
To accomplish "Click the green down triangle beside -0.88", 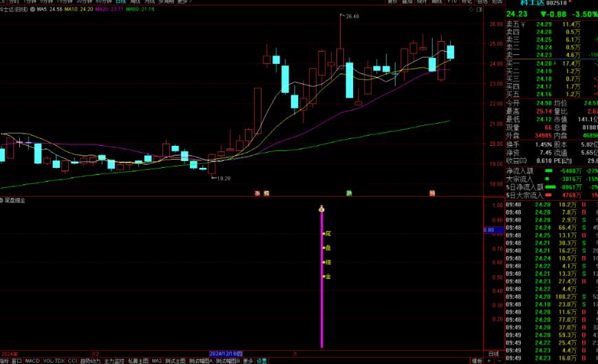I will 544,14.
